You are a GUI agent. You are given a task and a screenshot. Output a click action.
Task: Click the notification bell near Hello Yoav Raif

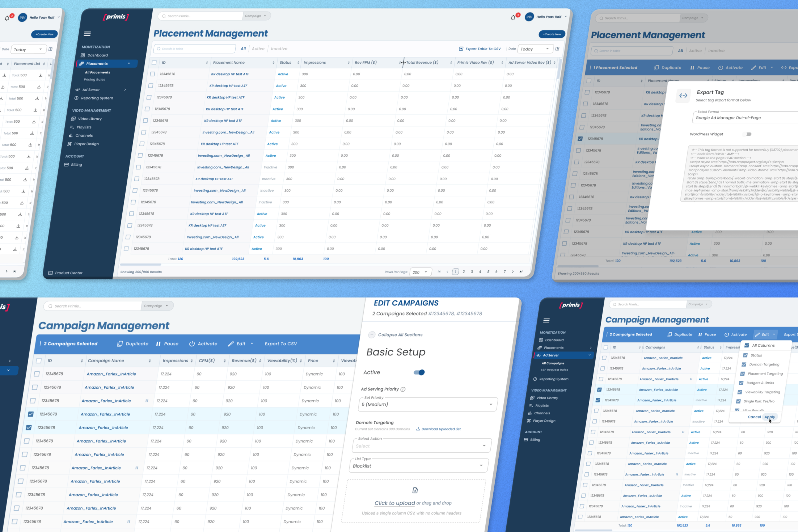click(512, 17)
